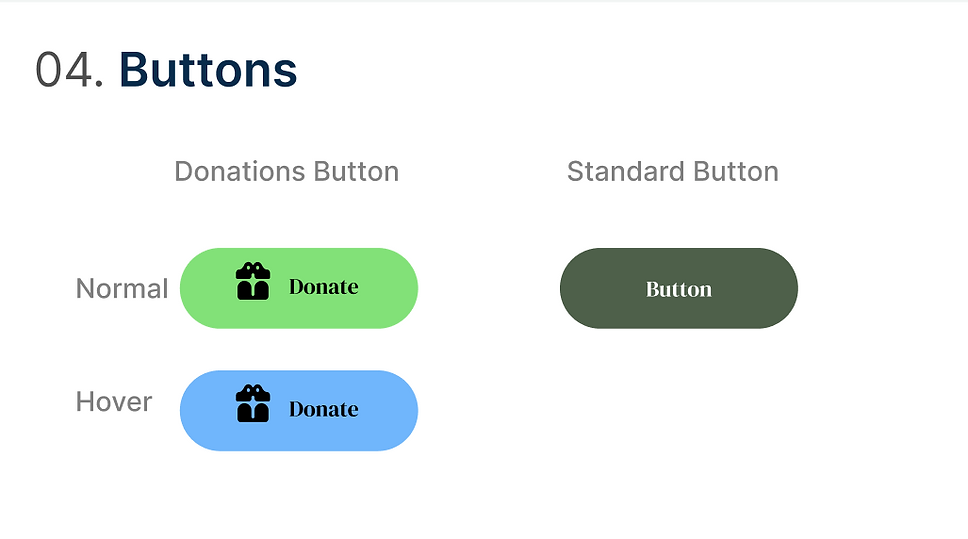The image size is (968, 539).
Task: Select the 'Donations Button' column heading
Action: (x=286, y=172)
